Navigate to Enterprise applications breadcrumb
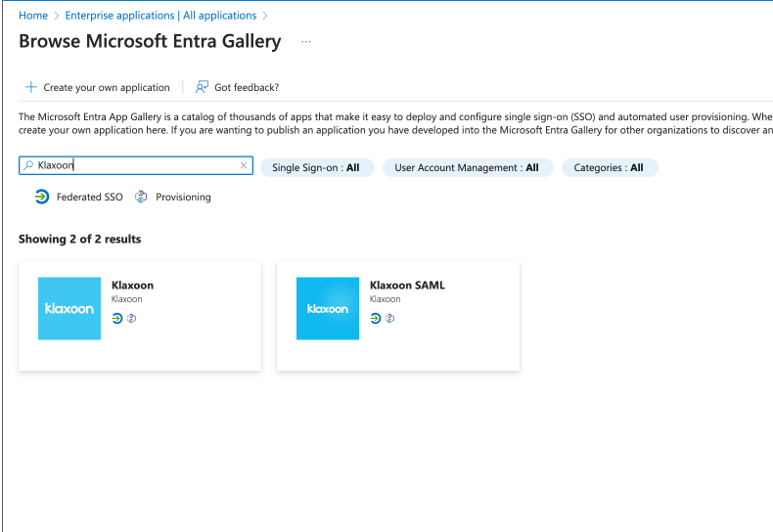773x532 pixels. click(x=160, y=16)
